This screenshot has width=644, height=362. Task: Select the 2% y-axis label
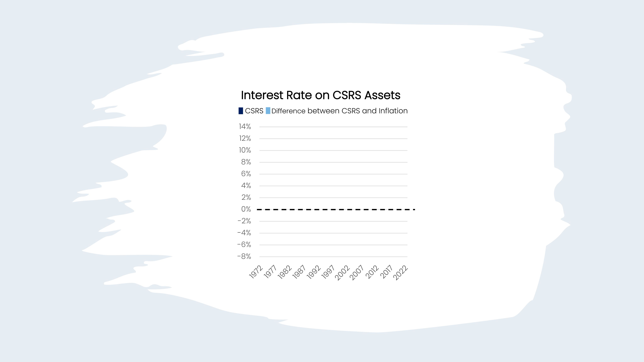pyautogui.click(x=246, y=197)
